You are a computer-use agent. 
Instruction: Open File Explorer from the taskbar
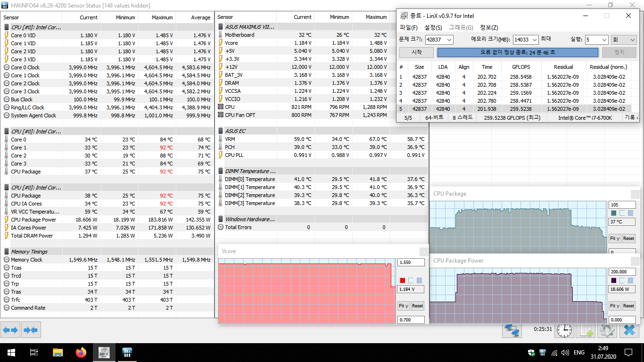(58, 352)
